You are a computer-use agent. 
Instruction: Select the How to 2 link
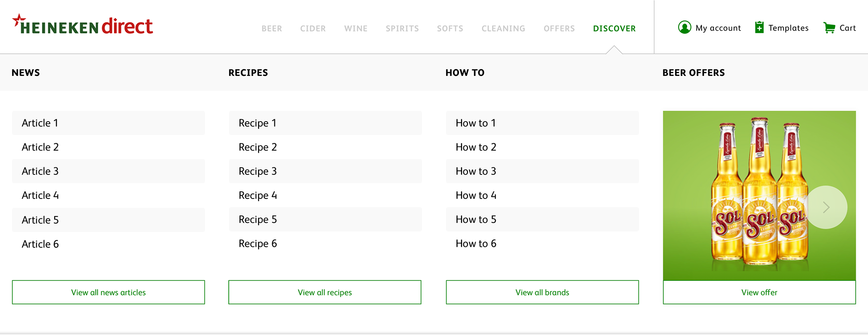(x=476, y=147)
